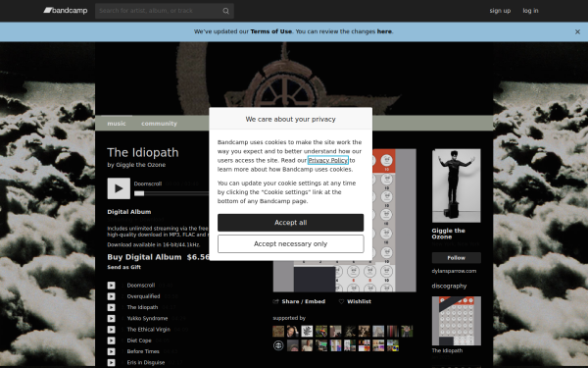Open the first supporter avatar
Screen dimensions: 588x368
(x=278, y=332)
